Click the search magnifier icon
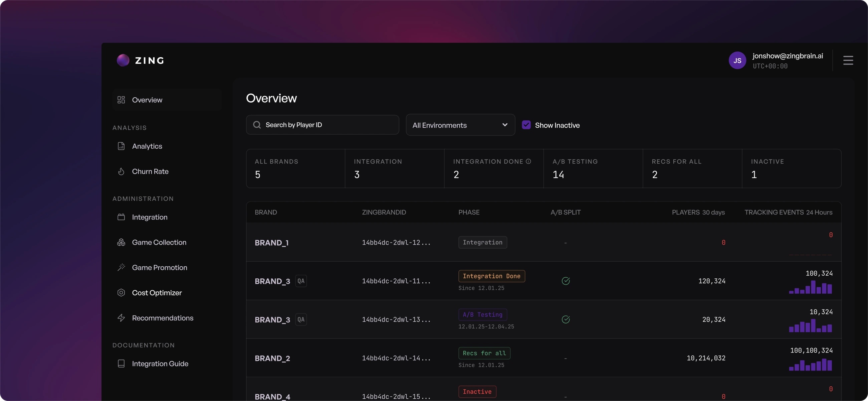868x401 pixels. click(257, 125)
